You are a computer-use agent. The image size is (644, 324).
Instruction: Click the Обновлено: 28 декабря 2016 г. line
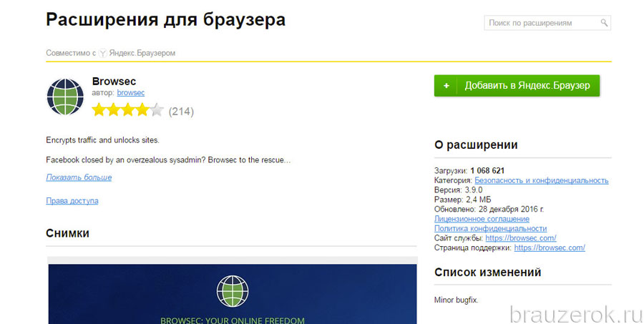tap(489, 209)
